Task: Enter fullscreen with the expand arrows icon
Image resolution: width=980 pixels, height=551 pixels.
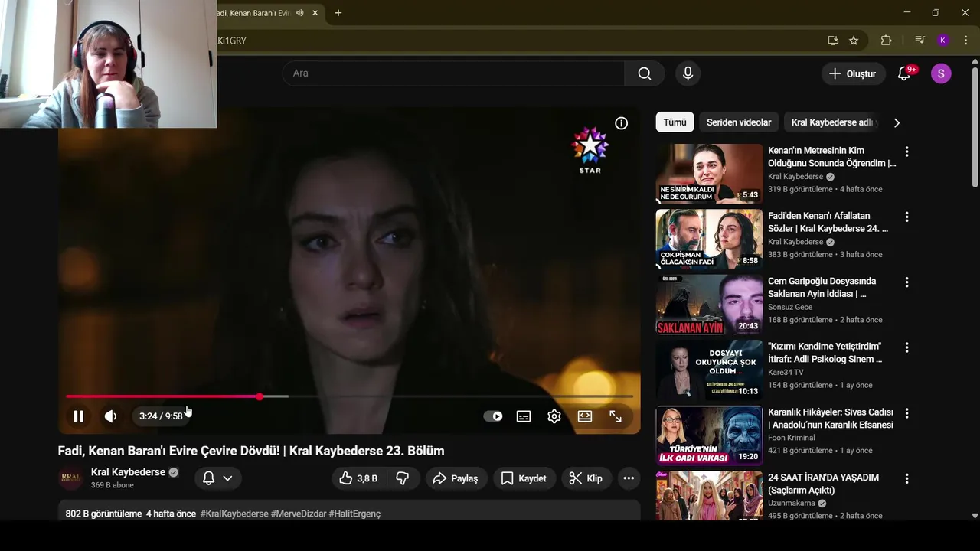Action: (616, 416)
